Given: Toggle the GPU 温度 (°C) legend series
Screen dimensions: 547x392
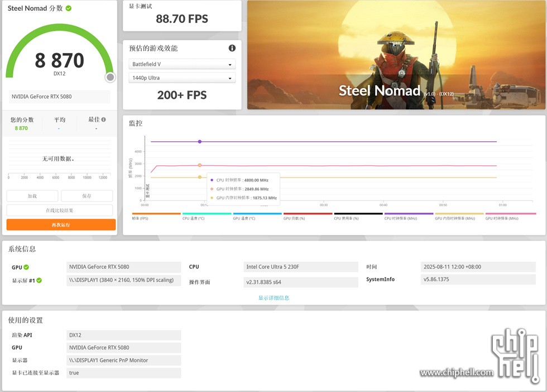Looking at the screenshot, I should pyautogui.click(x=257, y=216).
